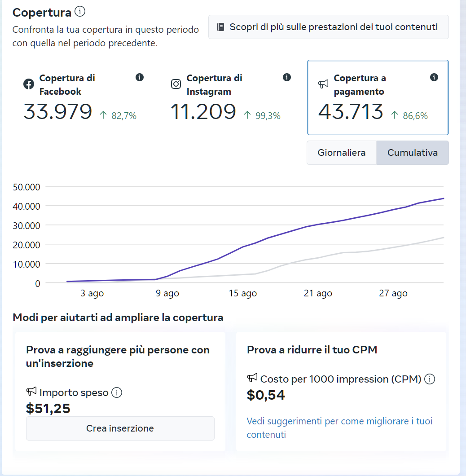Click the Instagram logo icon
466x476 pixels.
pyautogui.click(x=176, y=84)
